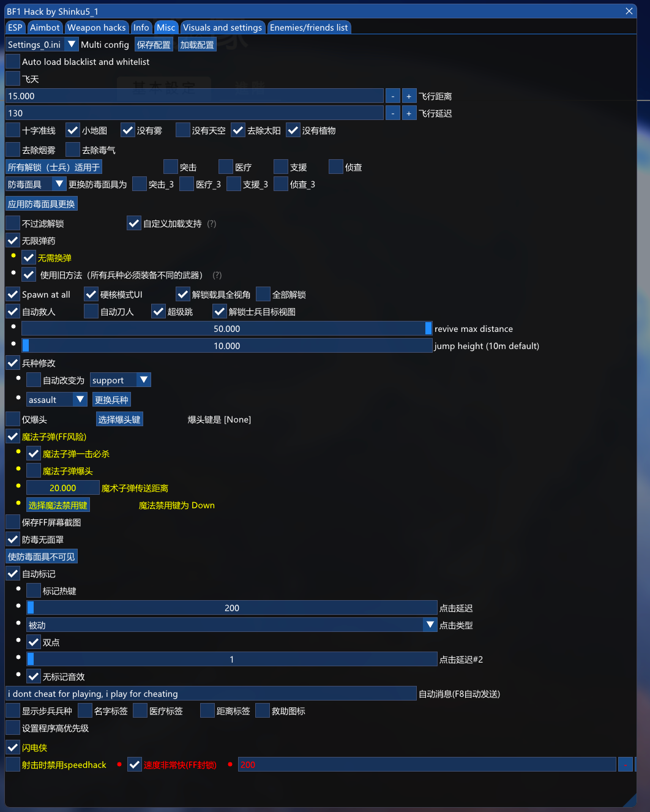Screen dimensions: 650x812
Task: Click the 选择爆头键 button
Action: tap(119, 419)
